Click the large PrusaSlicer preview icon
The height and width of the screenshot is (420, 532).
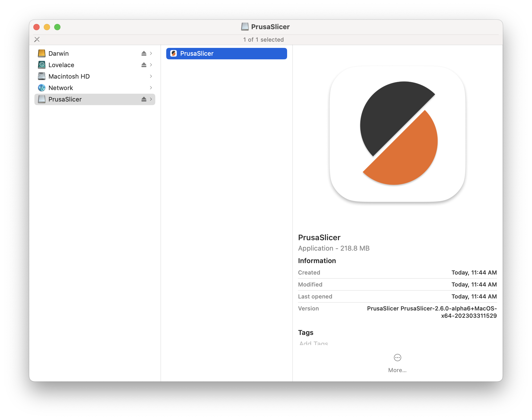(x=397, y=134)
